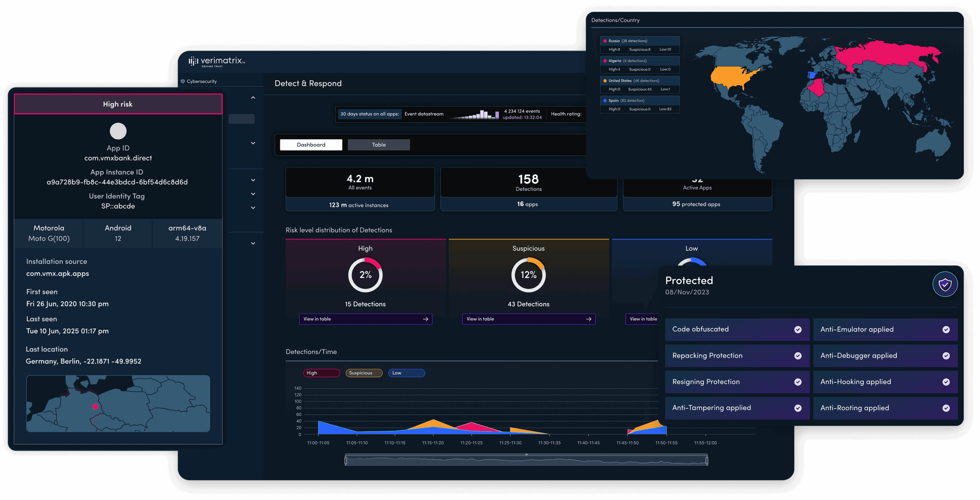Image resolution: width=980 pixels, height=500 pixels.
Task: Switch to the Dashboard tab
Action: (311, 145)
